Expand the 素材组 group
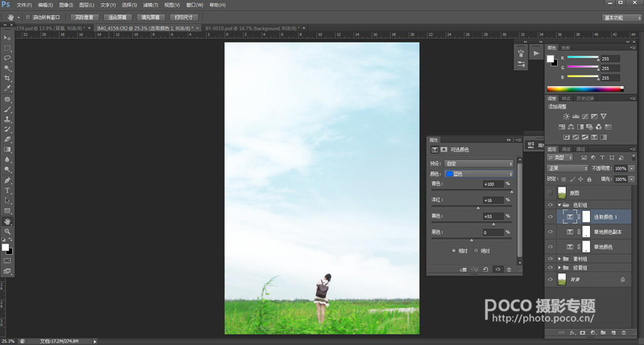644x345 pixels. tap(559, 259)
